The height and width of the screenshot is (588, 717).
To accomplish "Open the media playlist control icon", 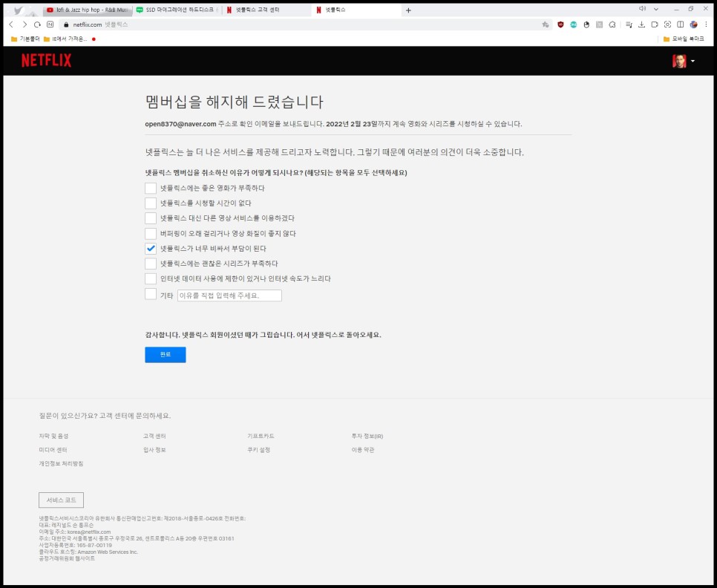I will click(629, 24).
